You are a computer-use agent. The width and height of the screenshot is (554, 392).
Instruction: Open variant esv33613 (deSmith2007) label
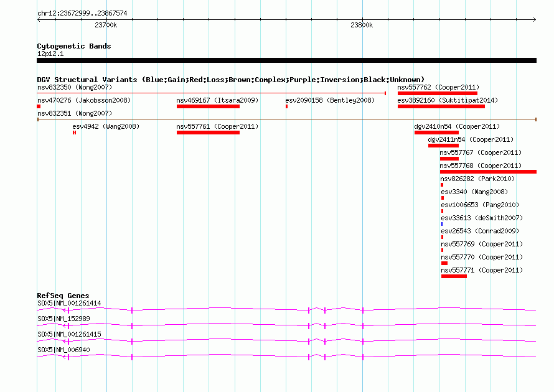click(x=482, y=218)
